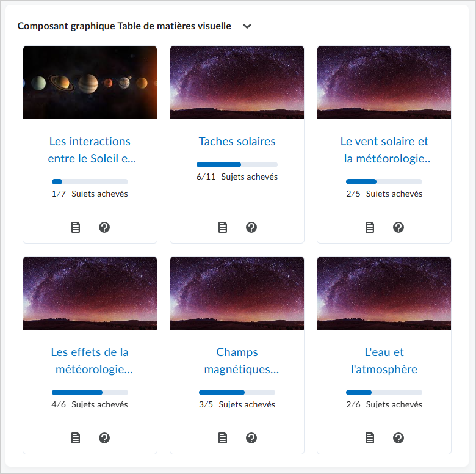This screenshot has width=476, height=474.
Task: Click question icon on Champs magnétiques card
Action: pos(251,438)
